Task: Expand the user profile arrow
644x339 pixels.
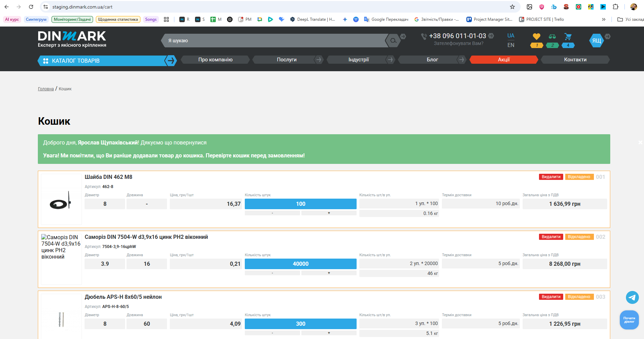Action: [x=608, y=36]
